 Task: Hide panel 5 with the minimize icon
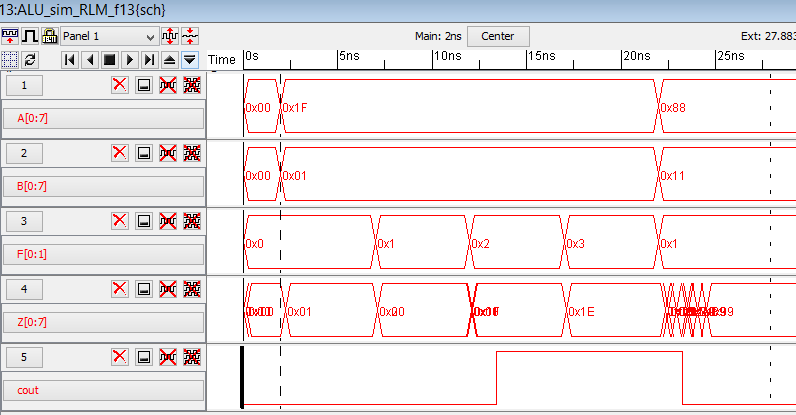(144, 357)
